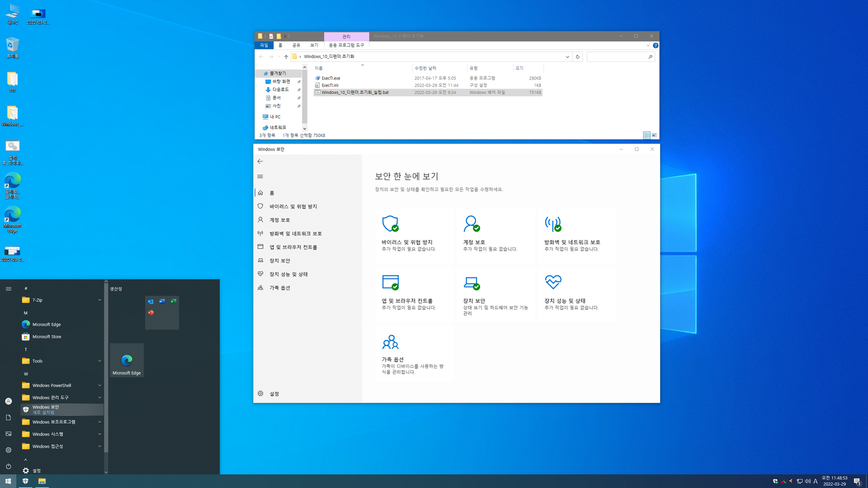Open Device security tile (장치 보안)
This screenshot has width=868, height=488.
[x=496, y=295]
